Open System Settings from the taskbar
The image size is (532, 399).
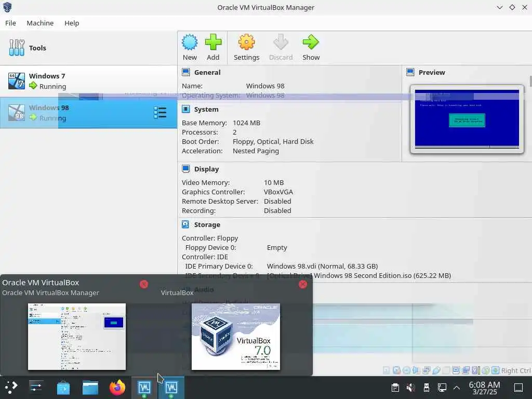[36, 388]
